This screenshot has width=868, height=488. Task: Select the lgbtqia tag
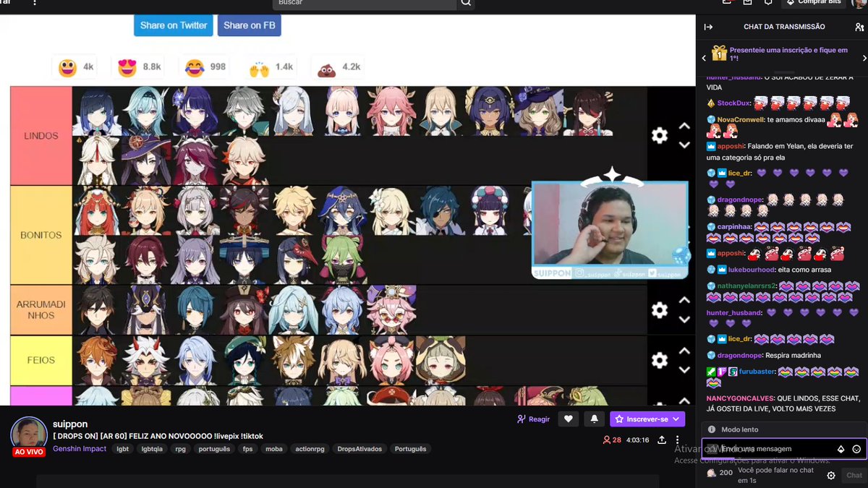click(x=153, y=449)
